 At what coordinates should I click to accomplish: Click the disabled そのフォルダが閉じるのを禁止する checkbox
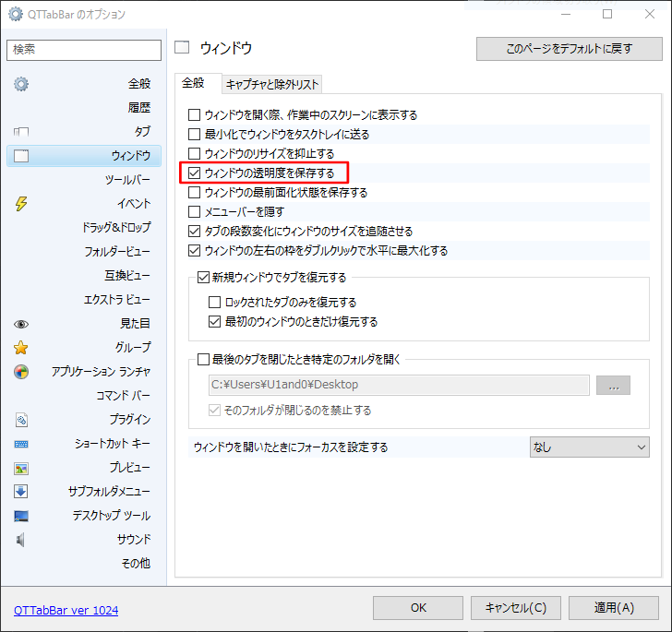[x=214, y=411]
